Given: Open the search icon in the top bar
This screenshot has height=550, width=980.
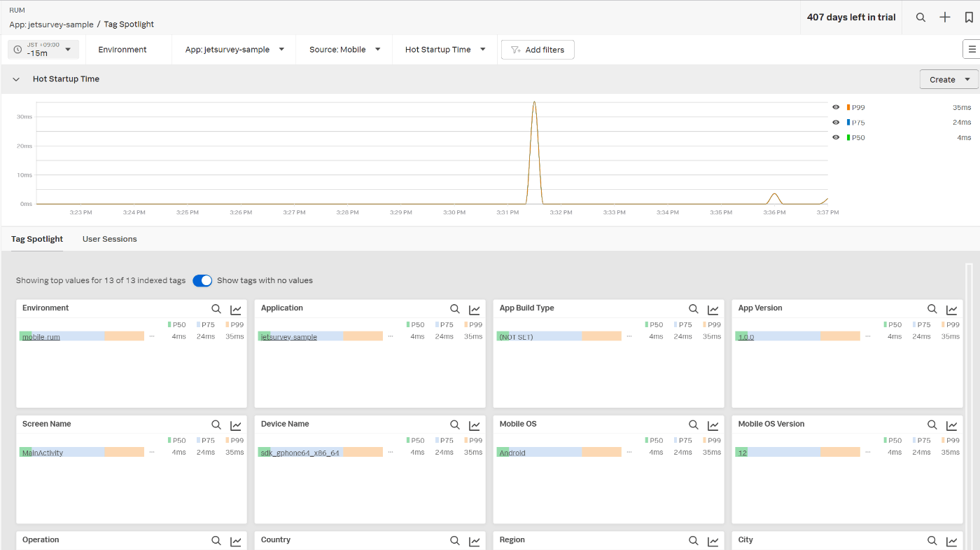Looking at the screenshot, I should (921, 18).
